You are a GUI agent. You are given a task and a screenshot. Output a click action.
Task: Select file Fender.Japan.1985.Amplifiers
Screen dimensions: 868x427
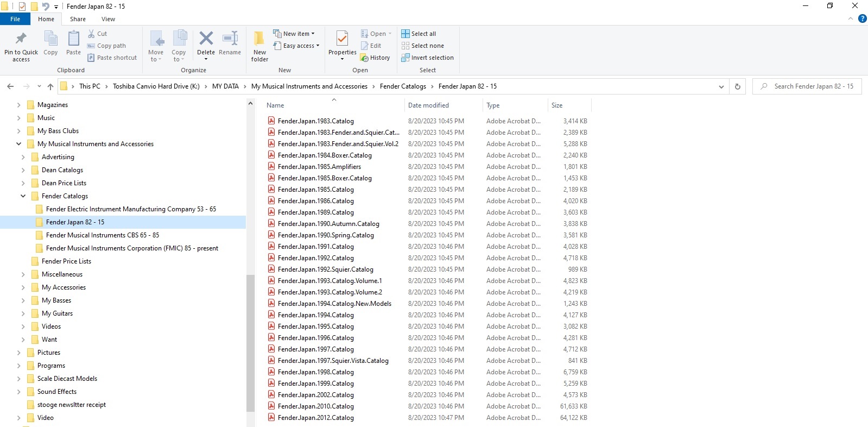click(319, 167)
